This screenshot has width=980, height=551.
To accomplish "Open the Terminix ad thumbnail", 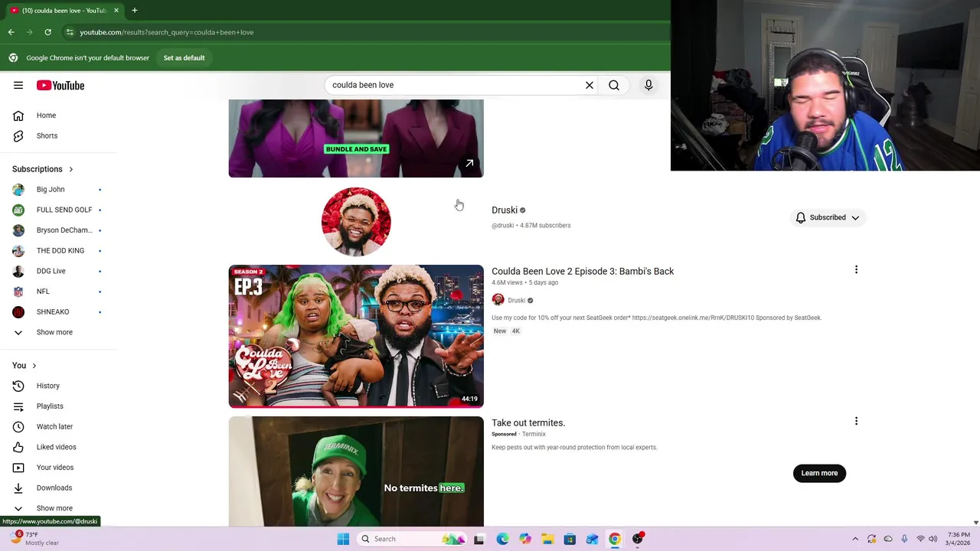I will pos(356,471).
